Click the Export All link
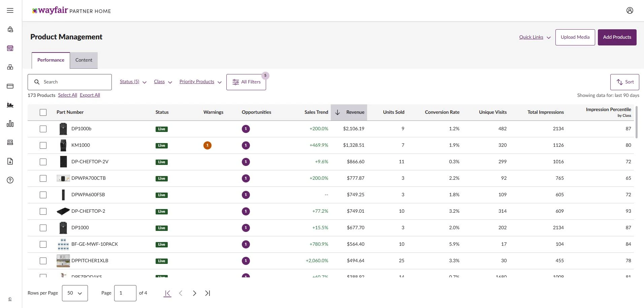Screen dimensions: 644x308 (90, 95)
